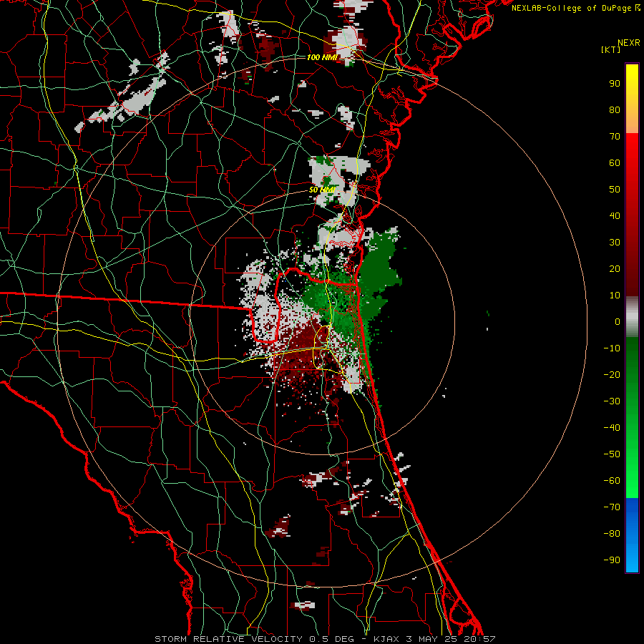Click the 100 NMI range ring label

322,57
